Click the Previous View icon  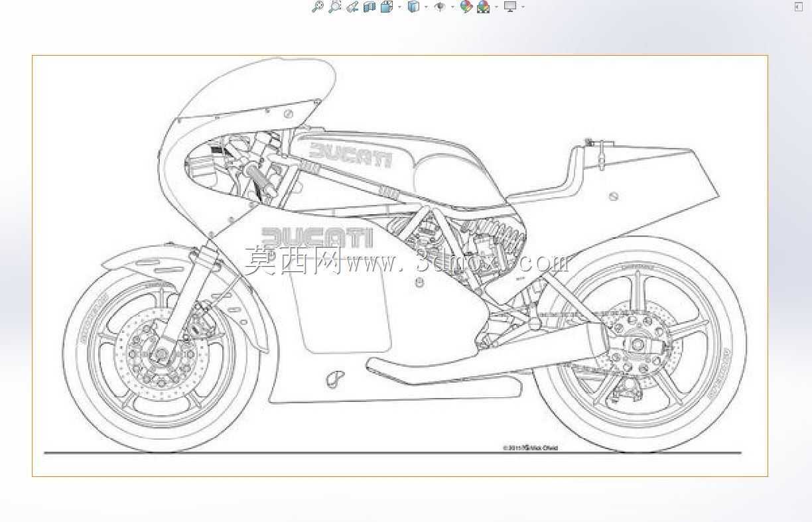[x=352, y=7]
